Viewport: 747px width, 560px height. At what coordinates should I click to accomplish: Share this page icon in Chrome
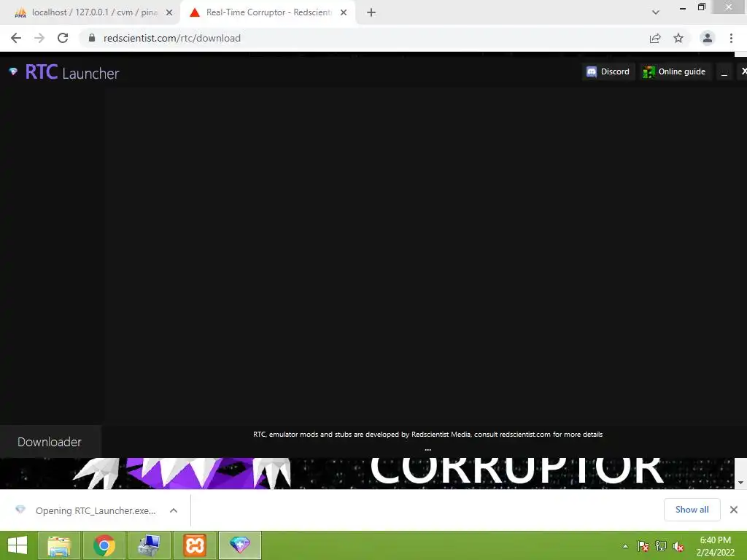655,38
